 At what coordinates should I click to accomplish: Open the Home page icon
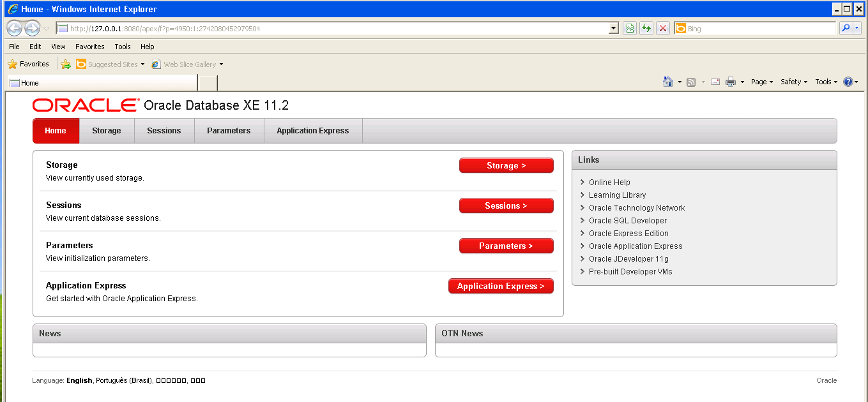[x=668, y=82]
